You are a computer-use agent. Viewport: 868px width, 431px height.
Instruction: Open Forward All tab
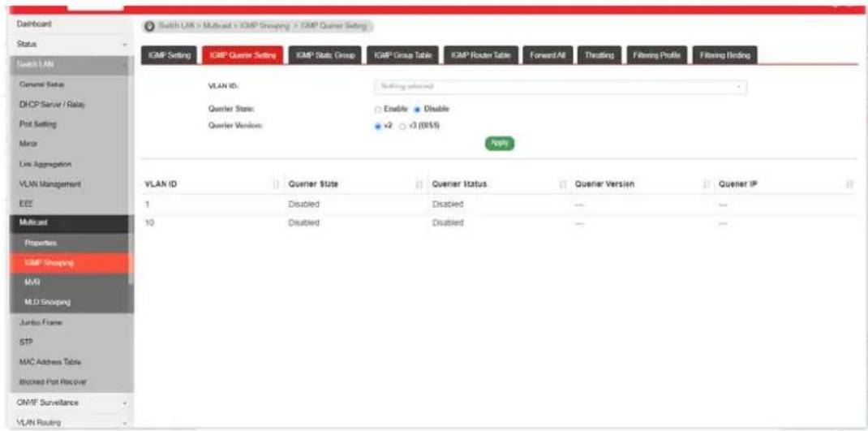click(x=547, y=55)
